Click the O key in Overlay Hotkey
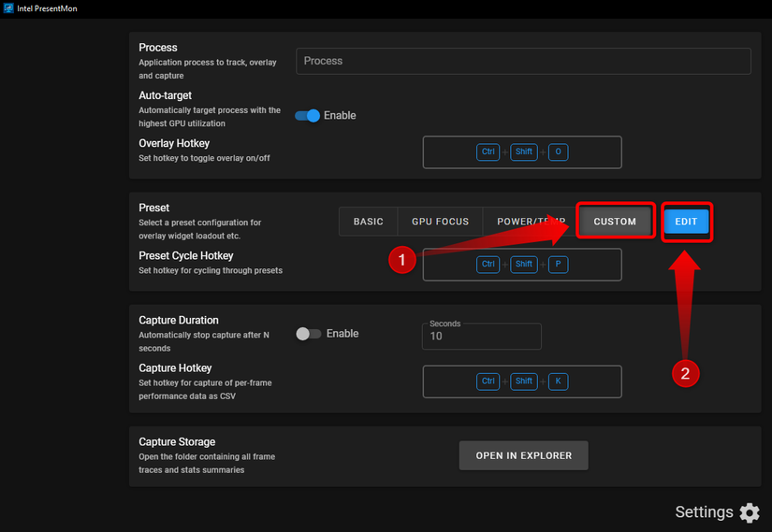The width and height of the screenshot is (772, 532). (558, 151)
